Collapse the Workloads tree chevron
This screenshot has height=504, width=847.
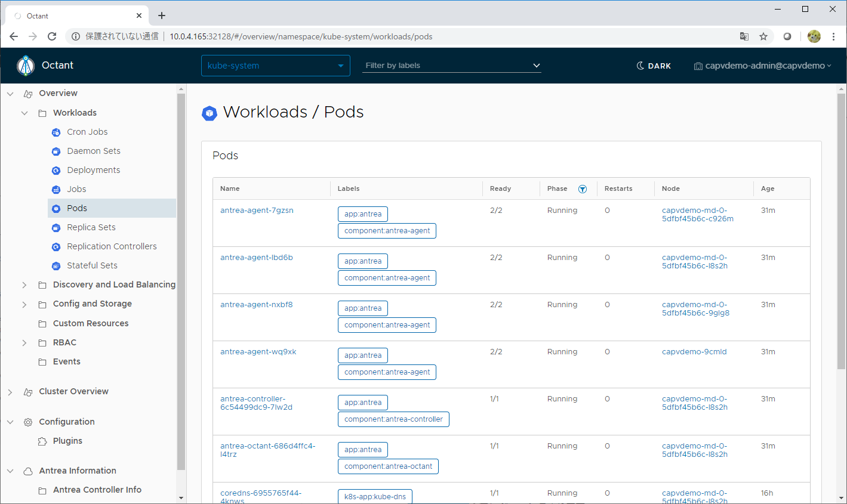click(x=24, y=113)
